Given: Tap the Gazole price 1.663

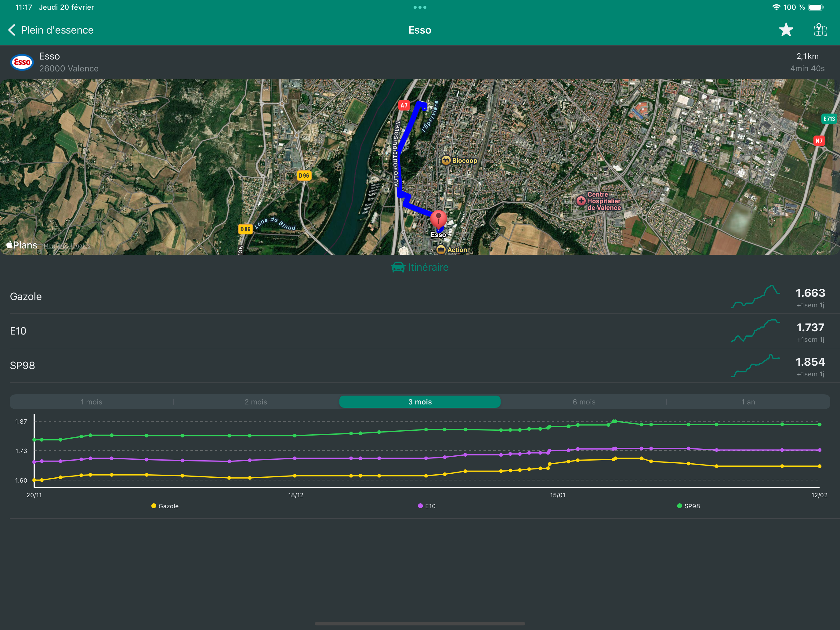Looking at the screenshot, I should tap(810, 293).
